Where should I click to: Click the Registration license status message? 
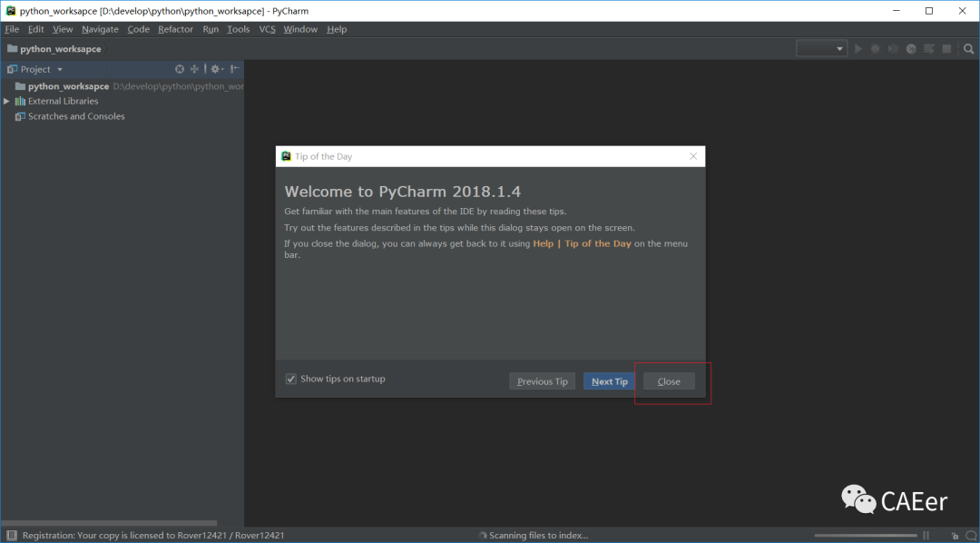click(x=153, y=536)
